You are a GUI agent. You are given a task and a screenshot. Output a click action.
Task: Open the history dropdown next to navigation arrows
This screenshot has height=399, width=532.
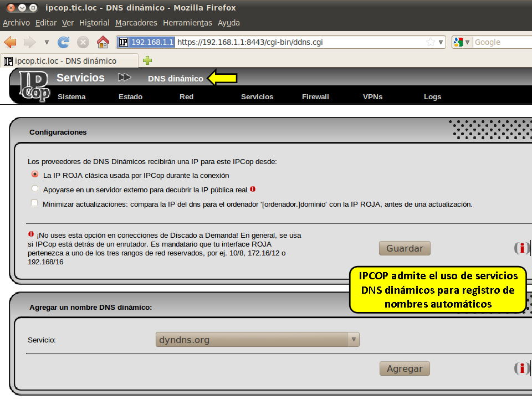47,42
